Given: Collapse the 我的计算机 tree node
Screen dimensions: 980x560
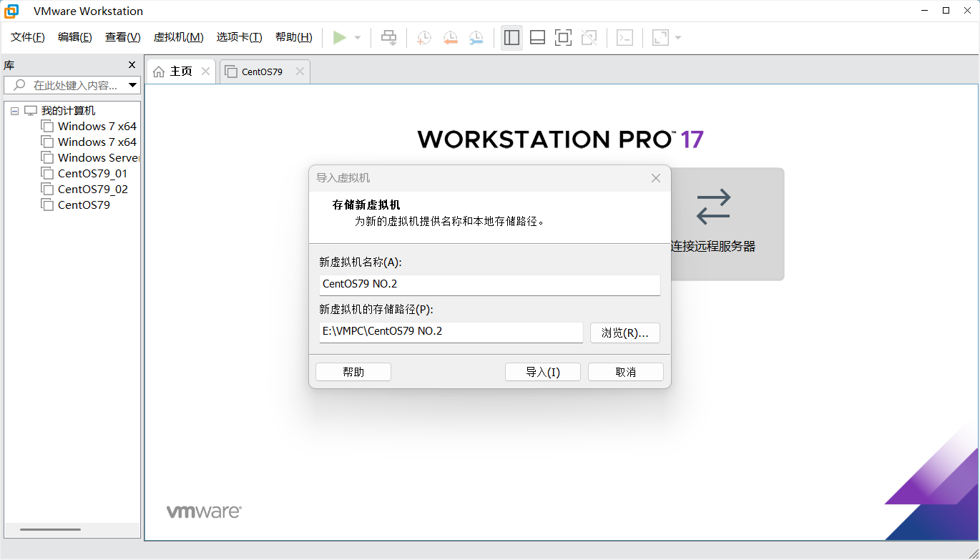Looking at the screenshot, I should click(x=14, y=111).
